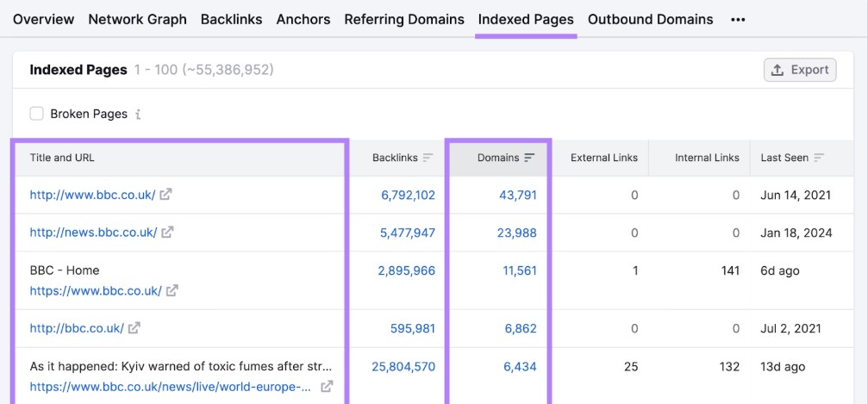Click backlinks count 6,792,102

408,195
